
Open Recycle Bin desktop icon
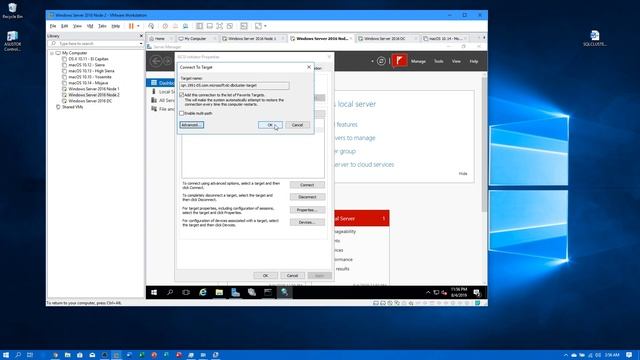click(x=12, y=11)
